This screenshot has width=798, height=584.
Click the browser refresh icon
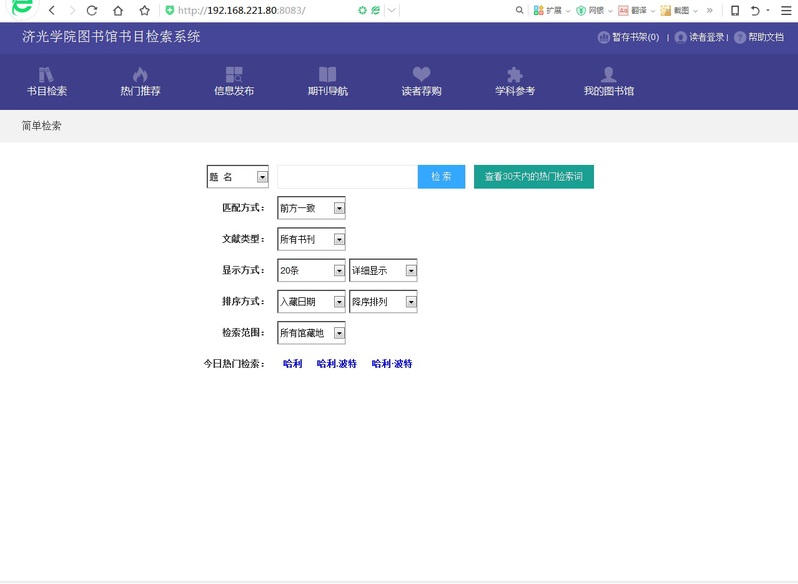(x=92, y=10)
